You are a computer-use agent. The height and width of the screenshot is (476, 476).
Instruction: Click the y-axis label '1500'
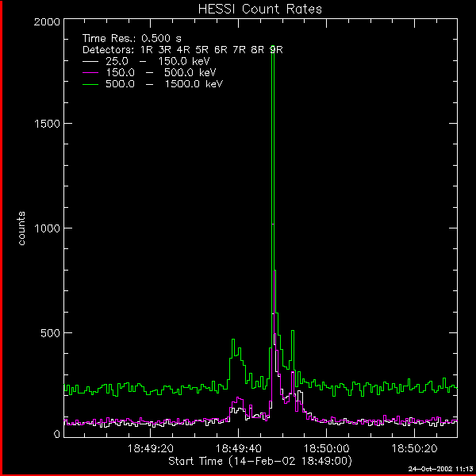[x=47, y=124]
